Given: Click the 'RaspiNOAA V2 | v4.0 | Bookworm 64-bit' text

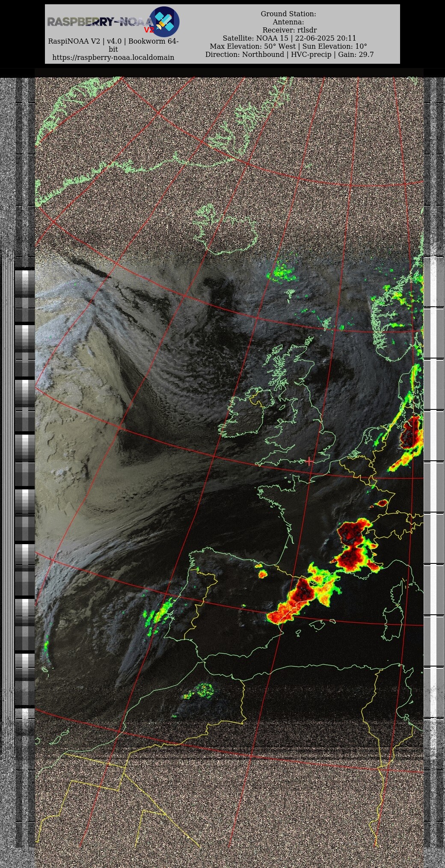Looking at the screenshot, I should click(x=113, y=45).
